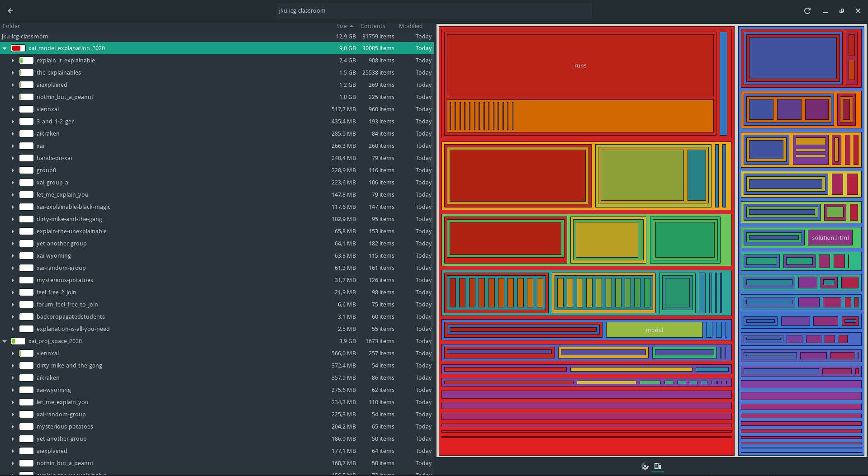Select the green 'model' treemap block
This screenshot has width=868, height=476.
click(654, 330)
